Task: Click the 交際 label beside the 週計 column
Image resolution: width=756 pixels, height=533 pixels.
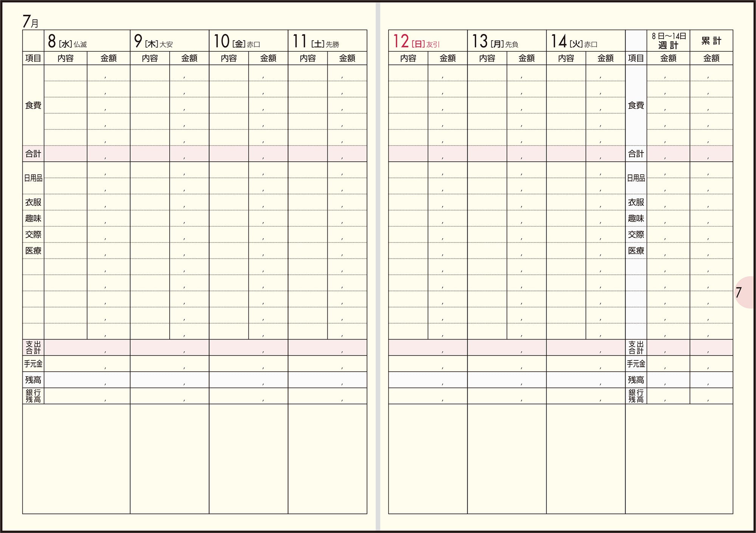Action: (x=636, y=235)
